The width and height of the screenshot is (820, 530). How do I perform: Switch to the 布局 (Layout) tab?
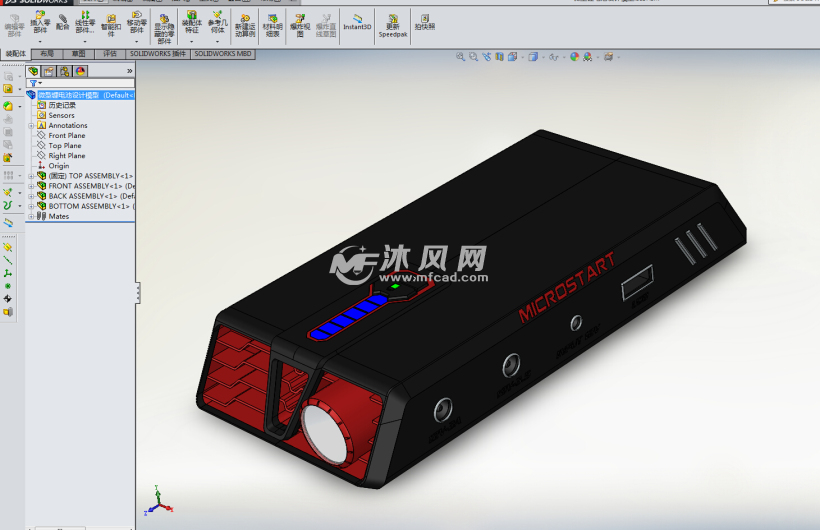tap(47, 53)
